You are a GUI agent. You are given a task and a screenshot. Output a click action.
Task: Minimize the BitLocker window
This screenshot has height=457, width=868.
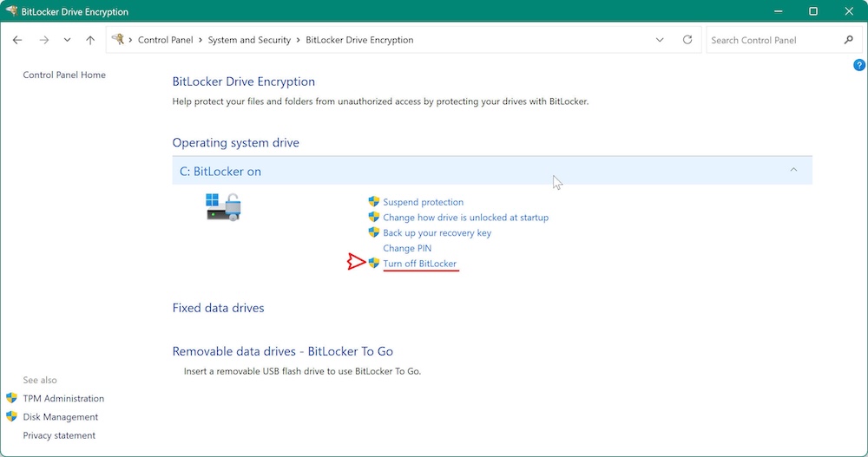(x=778, y=11)
